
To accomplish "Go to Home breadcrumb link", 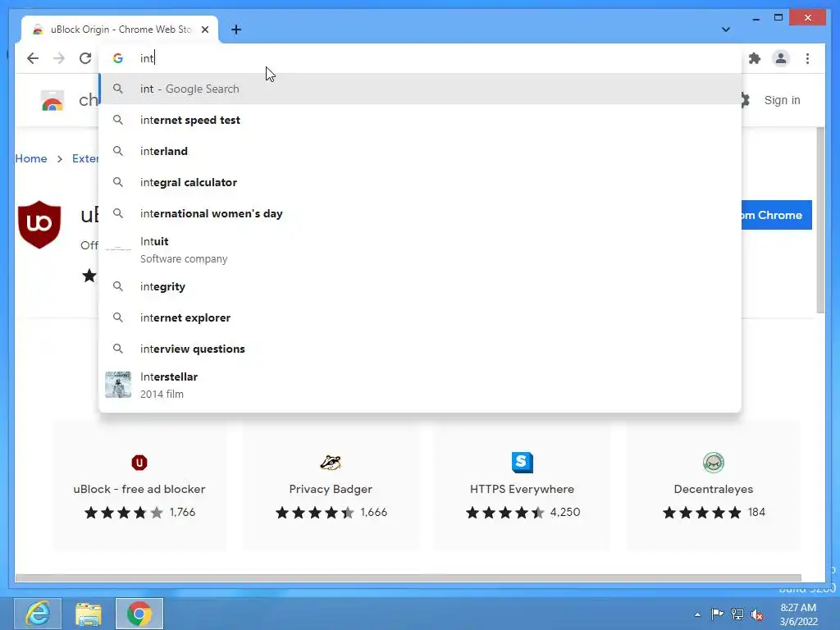I will click(x=31, y=158).
